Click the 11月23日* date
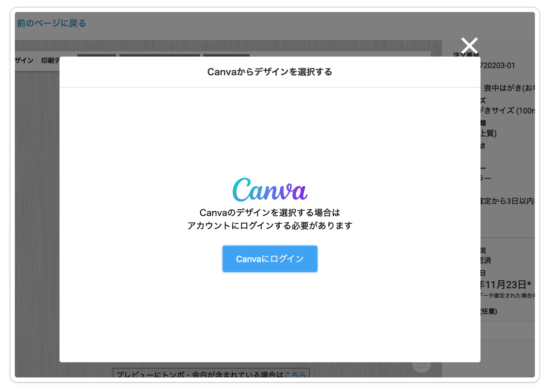Viewport: 546px width, 392px height. tap(506, 284)
